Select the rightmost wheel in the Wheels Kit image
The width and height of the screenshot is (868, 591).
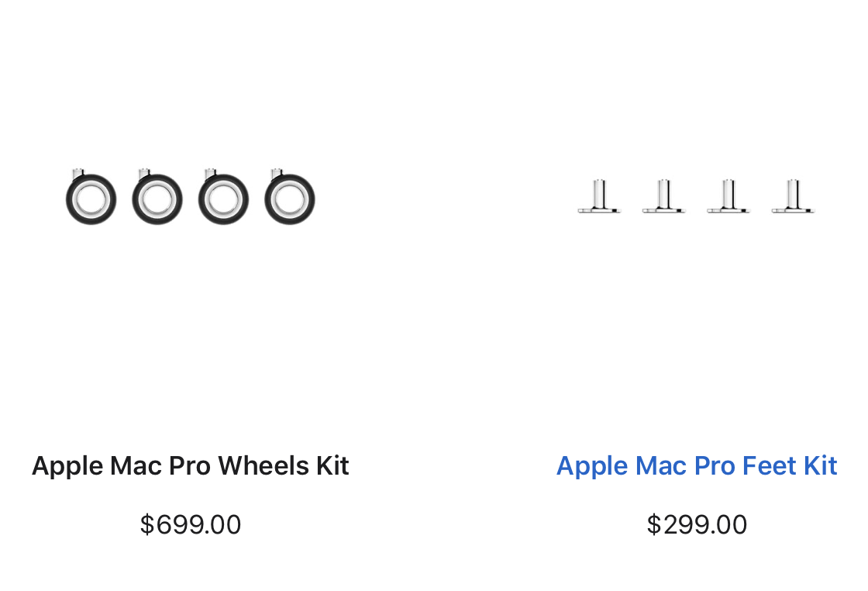click(x=290, y=199)
